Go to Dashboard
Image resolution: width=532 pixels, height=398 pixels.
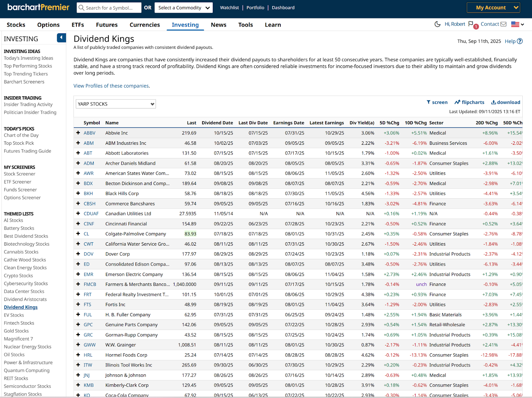click(x=283, y=8)
